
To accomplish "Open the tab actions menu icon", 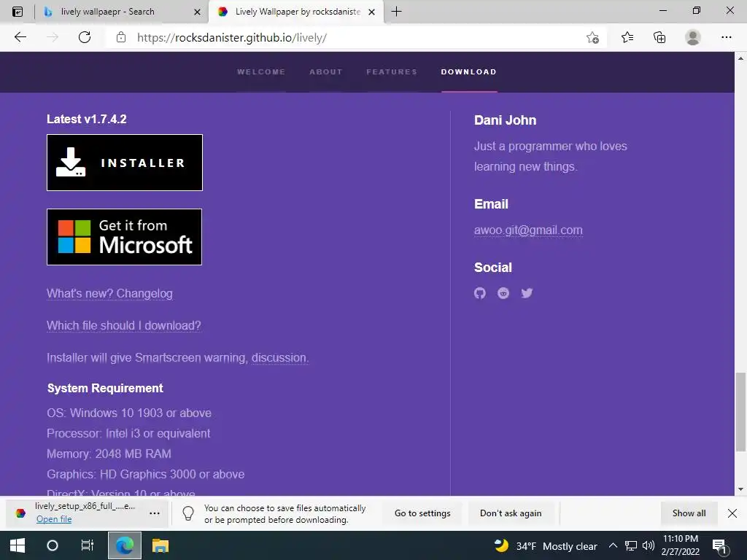I will (x=18, y=12).
